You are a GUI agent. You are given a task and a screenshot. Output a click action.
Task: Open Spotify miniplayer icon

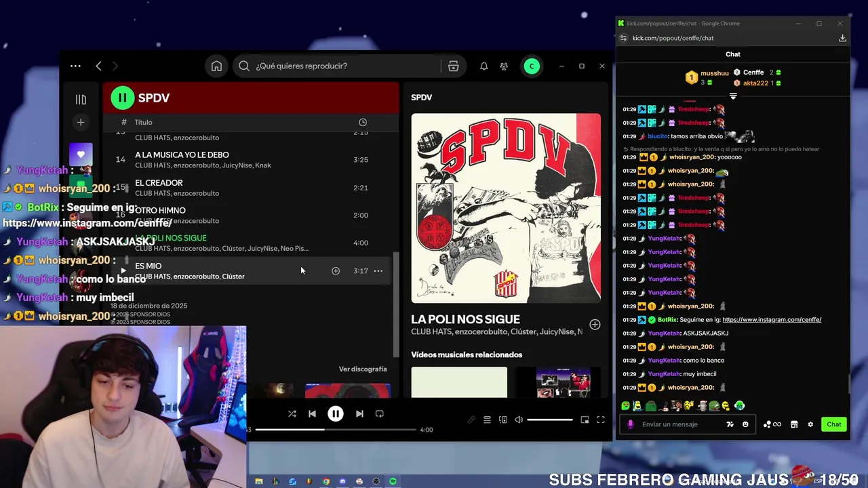click(585, 420)
